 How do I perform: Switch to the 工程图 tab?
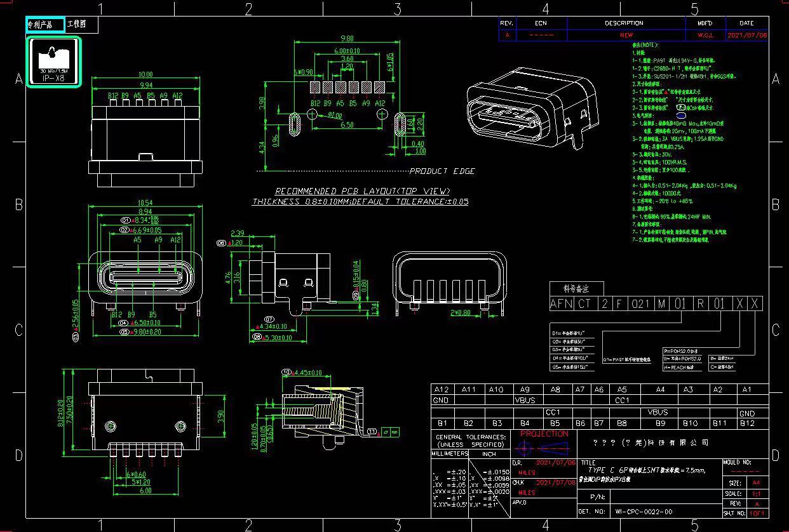[76, 25]
